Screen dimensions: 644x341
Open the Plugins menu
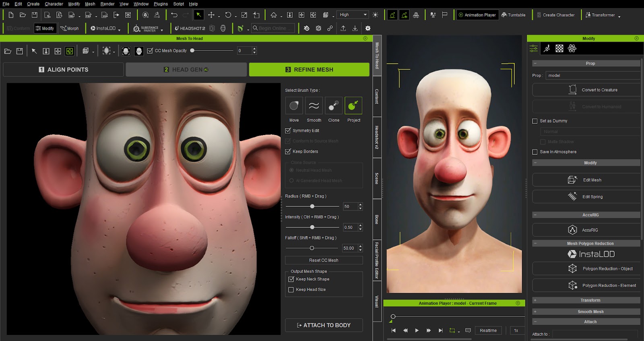tap(161, 4)
